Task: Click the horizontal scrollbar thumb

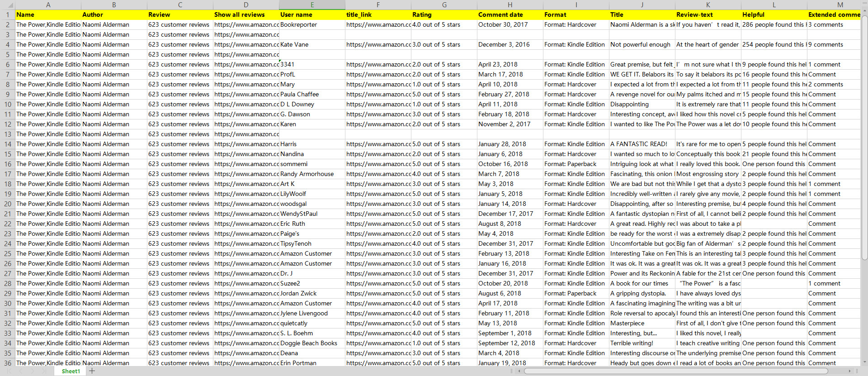Action: point(676,371)
